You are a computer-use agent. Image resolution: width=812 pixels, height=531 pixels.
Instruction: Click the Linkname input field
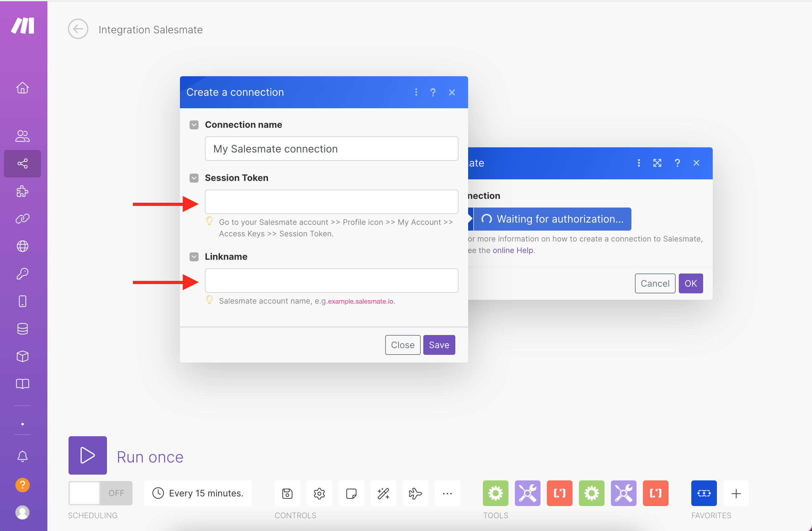coord(332,281)
